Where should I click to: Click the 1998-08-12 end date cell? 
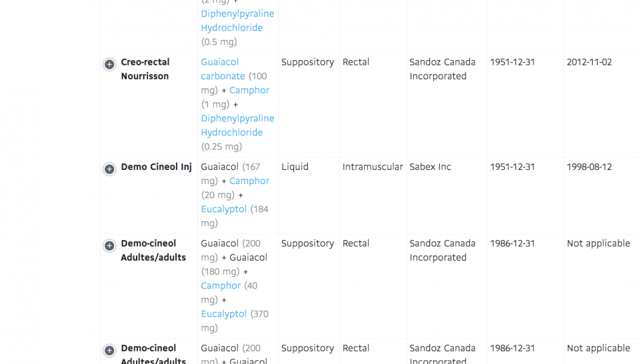coord(589,167)
